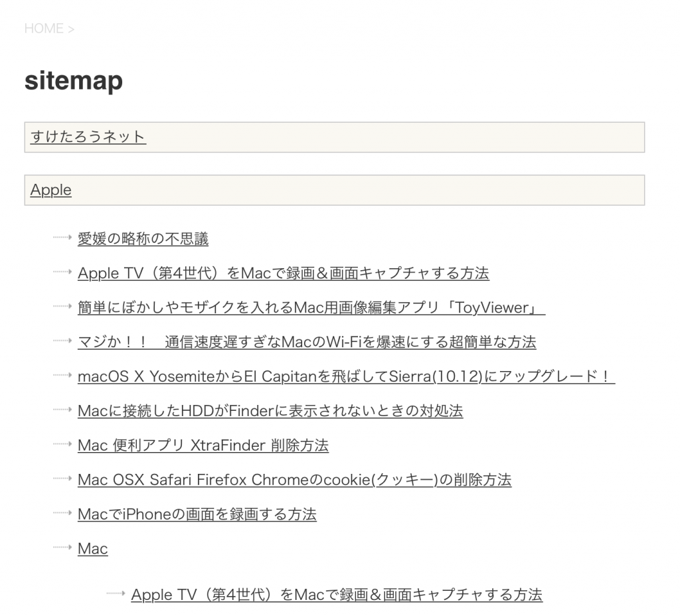Open the HDD not shown in Finder article
This screenshot has height=616, width=680.
[x=270, y=412]
